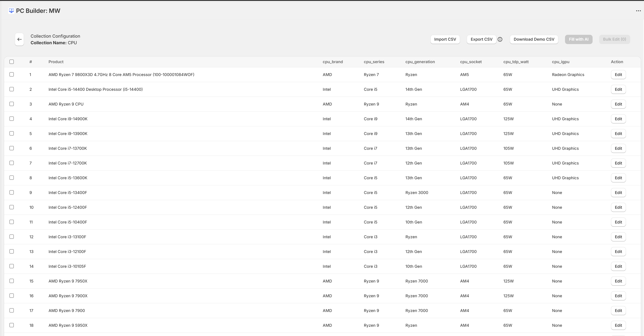Click Bulk Edit (0)

coord(615,39)
